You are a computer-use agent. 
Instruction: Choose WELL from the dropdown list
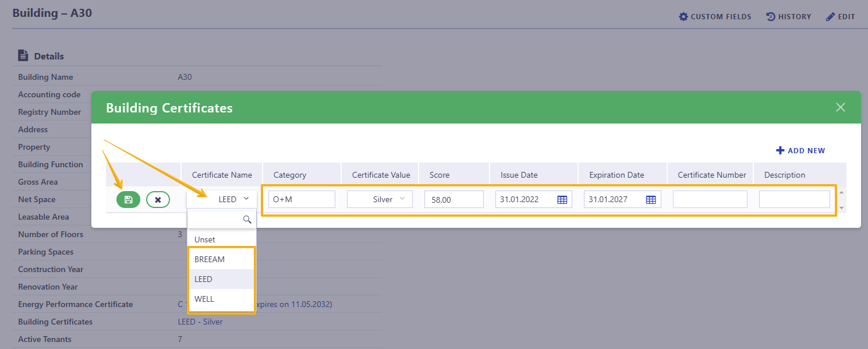point(221,299)
